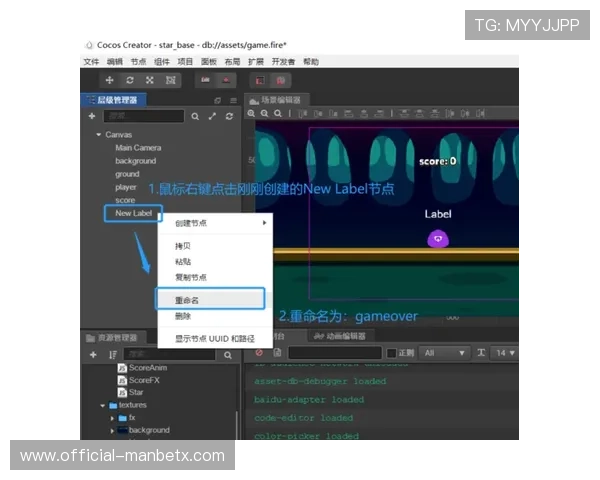Select the move transform tool in toolbar

[x=109, y=80]
